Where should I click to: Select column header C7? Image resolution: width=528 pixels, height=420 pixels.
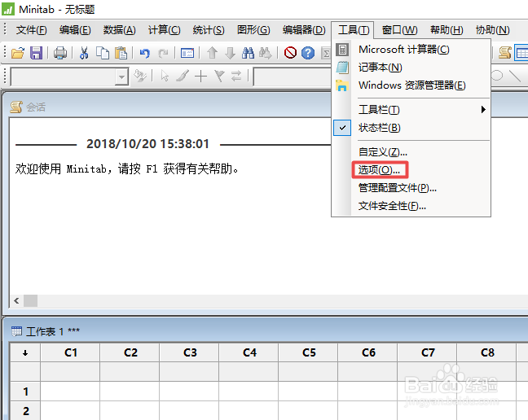428,352
